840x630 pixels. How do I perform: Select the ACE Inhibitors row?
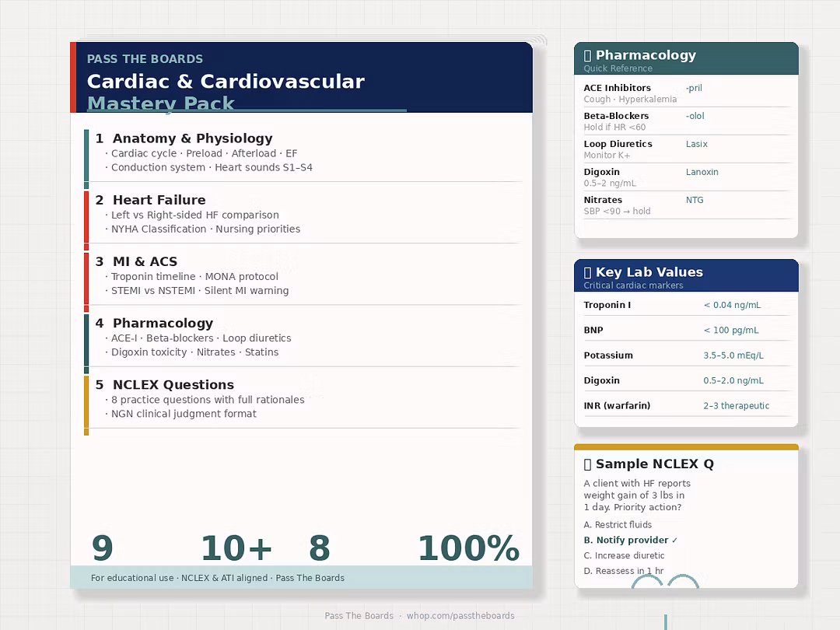click(687, 93)
